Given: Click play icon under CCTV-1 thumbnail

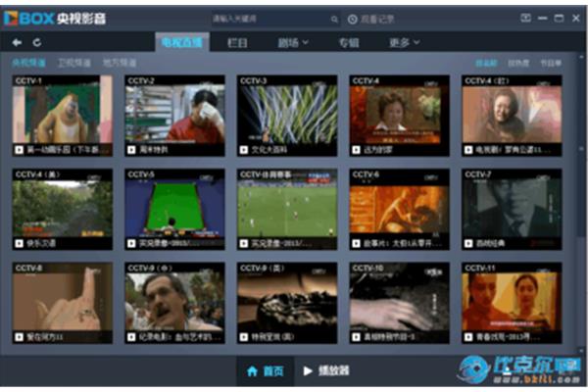Looking at the screenshot, I should point(20,150).
